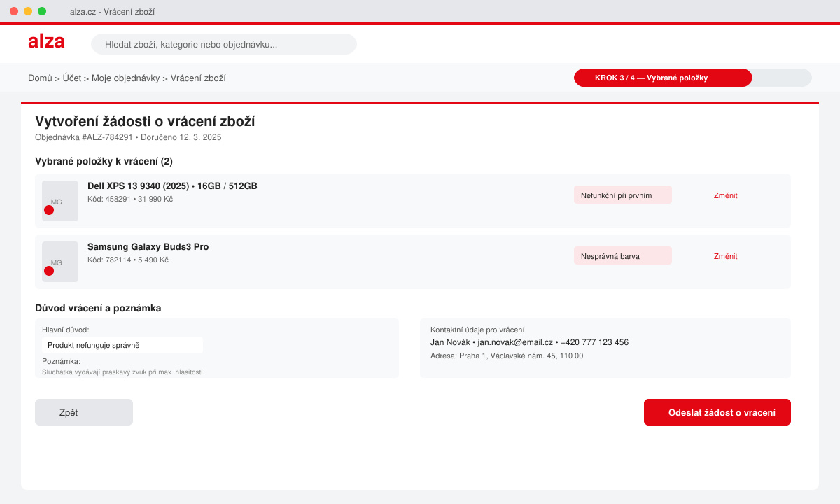Screen dimensions: 840x504
Task: Submit with Odeslat žádost o vrácení
Action: pyautogui.click(x=717, y=412)
